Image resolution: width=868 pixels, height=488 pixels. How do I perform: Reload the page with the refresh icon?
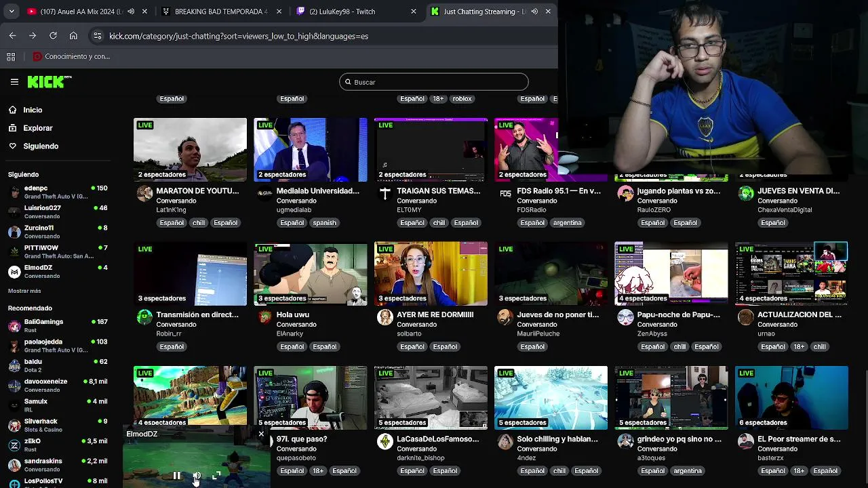coord(53,36)
